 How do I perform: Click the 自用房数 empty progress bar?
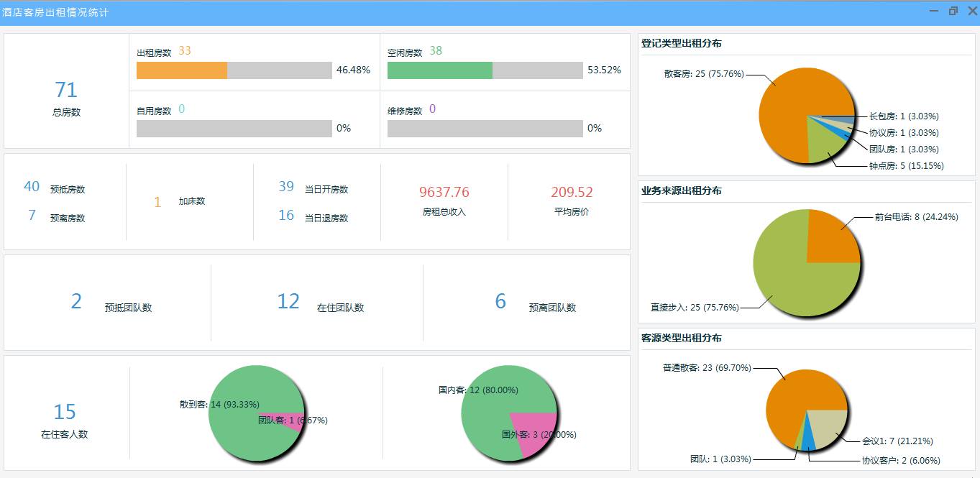(234, 129)
